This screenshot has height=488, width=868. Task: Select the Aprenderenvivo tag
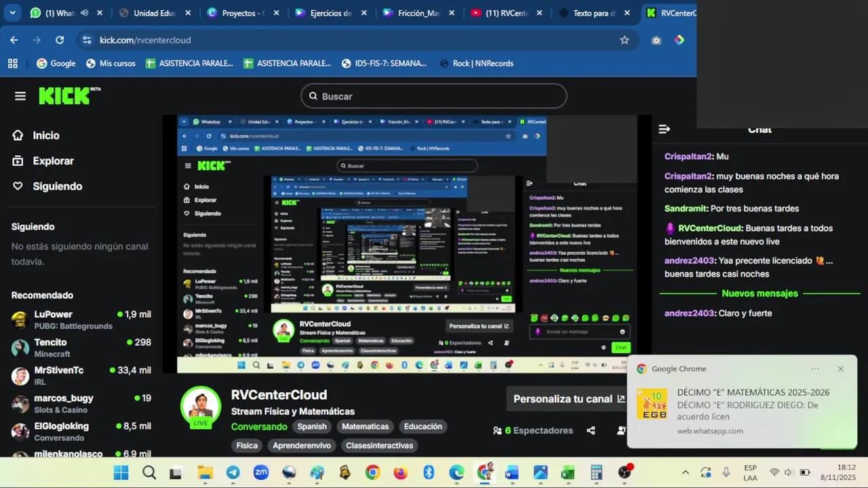[302, 445]
